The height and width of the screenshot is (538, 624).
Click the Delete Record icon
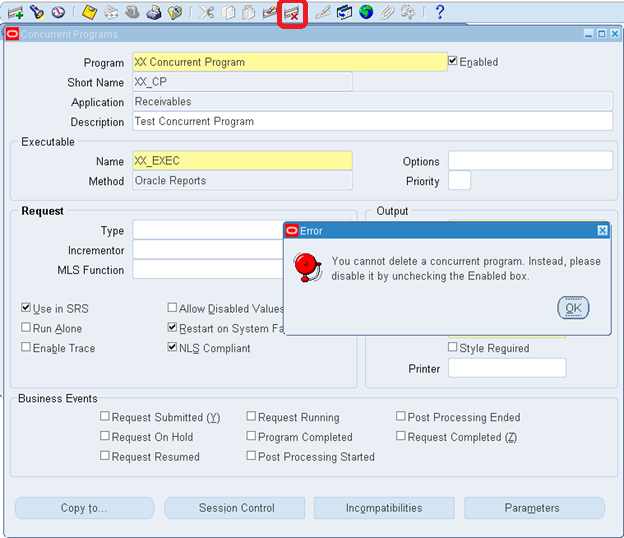(x=292, y=14)
